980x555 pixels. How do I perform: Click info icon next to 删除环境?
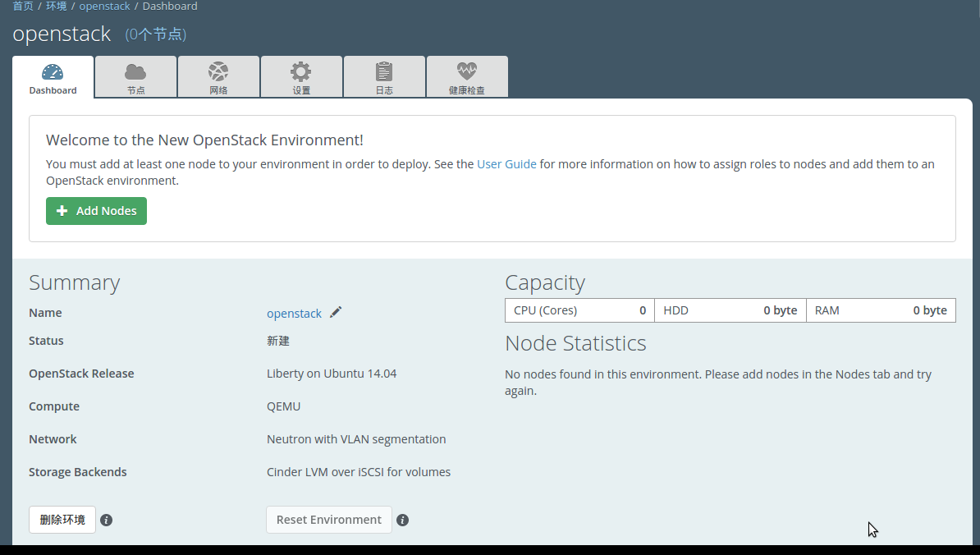[106, 520]
